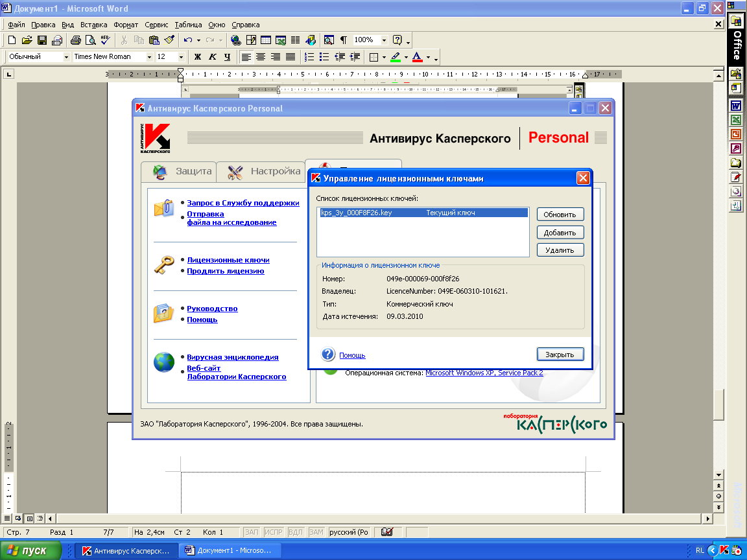Enable right text alignment
This screenshot has width=747, height=560.
(276, 57)
